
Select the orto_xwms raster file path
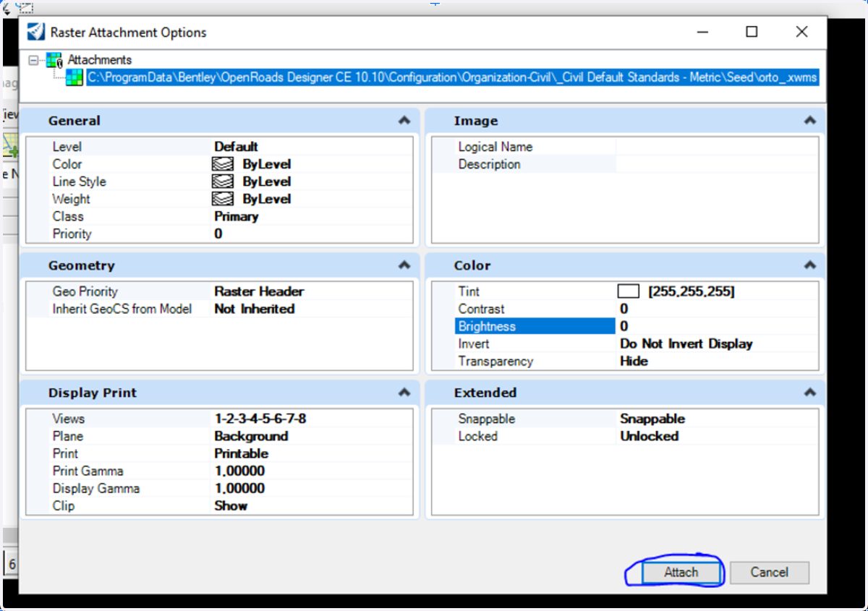click(453, 77)
